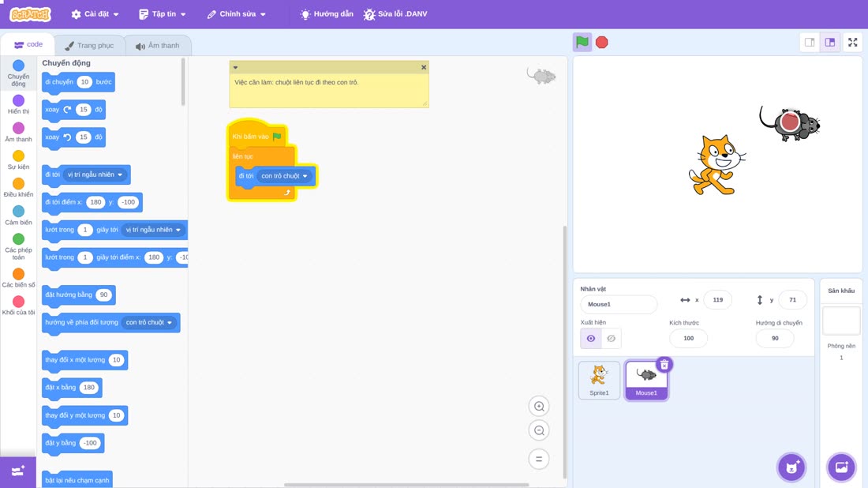Click the Kích thước size field
868x488 pixels.
coord(688,339)
